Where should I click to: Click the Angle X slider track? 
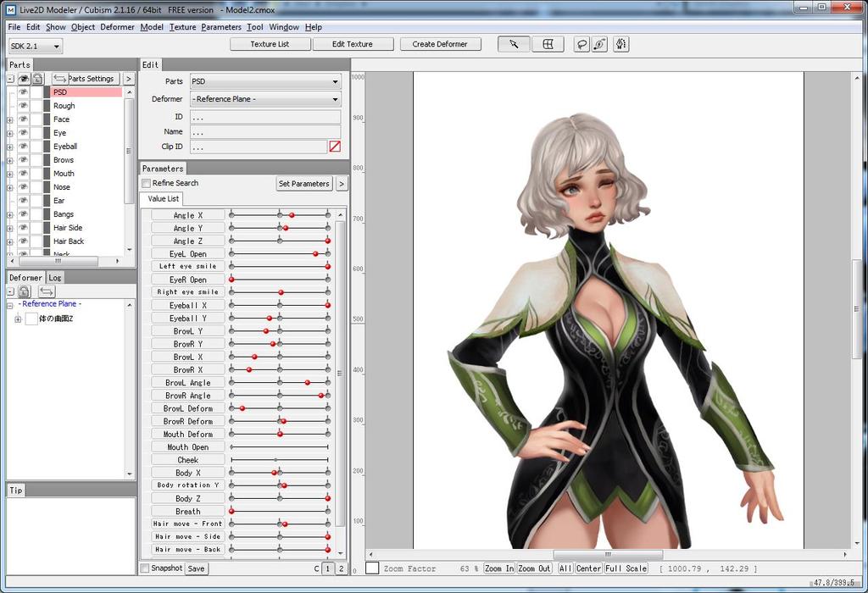280,214
